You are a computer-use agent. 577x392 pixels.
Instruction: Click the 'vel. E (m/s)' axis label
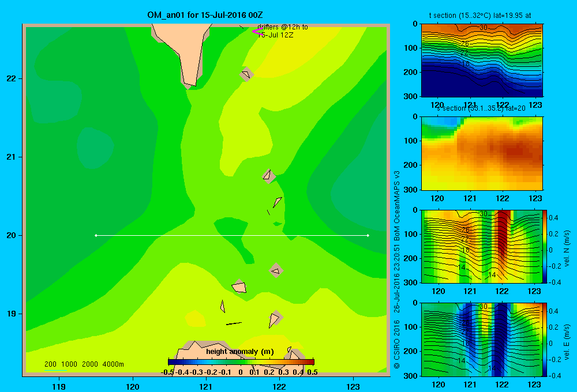pyautogui.click(x=567, y=342)
